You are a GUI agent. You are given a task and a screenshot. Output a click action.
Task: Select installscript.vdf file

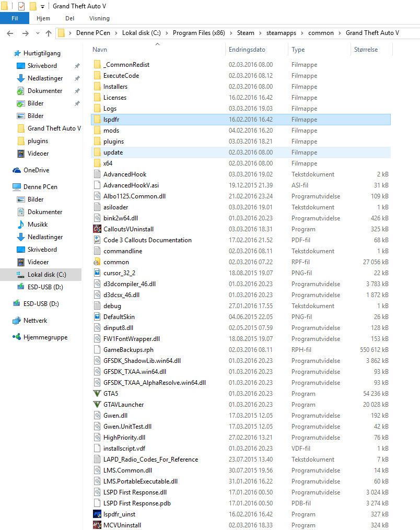coord(241,449)
